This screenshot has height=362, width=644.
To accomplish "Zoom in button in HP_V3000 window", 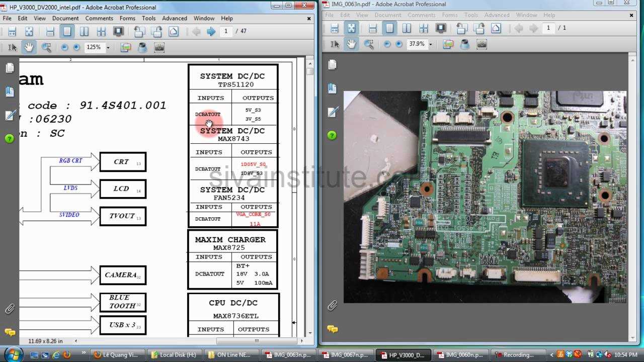I will [x=76, y=47].
